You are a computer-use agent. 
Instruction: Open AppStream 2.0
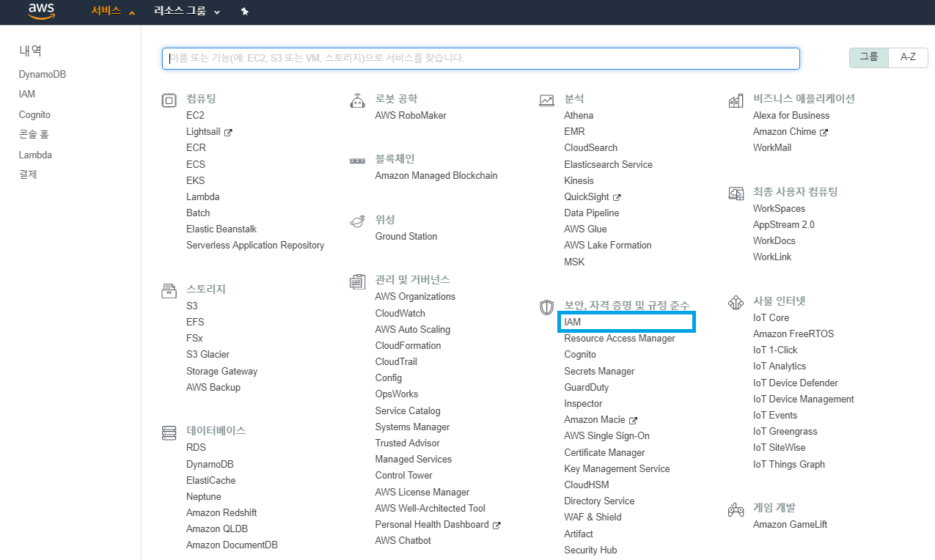point(783,225)
